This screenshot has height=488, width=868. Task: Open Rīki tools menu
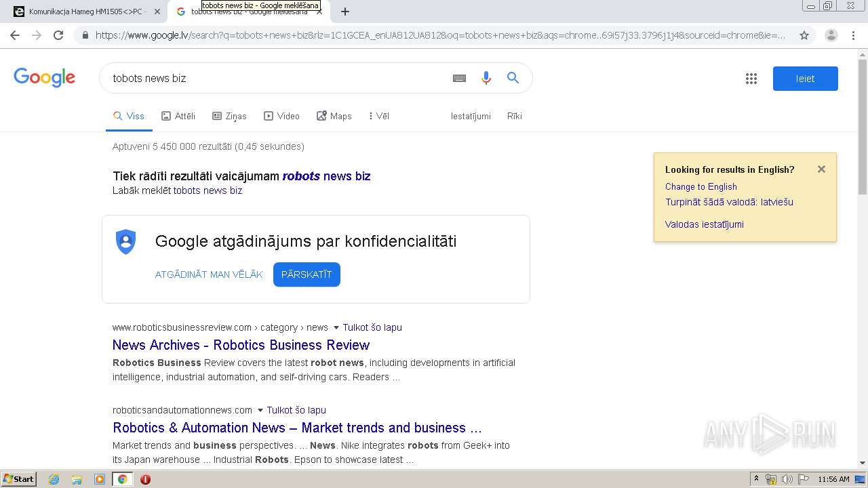point(515,116)
